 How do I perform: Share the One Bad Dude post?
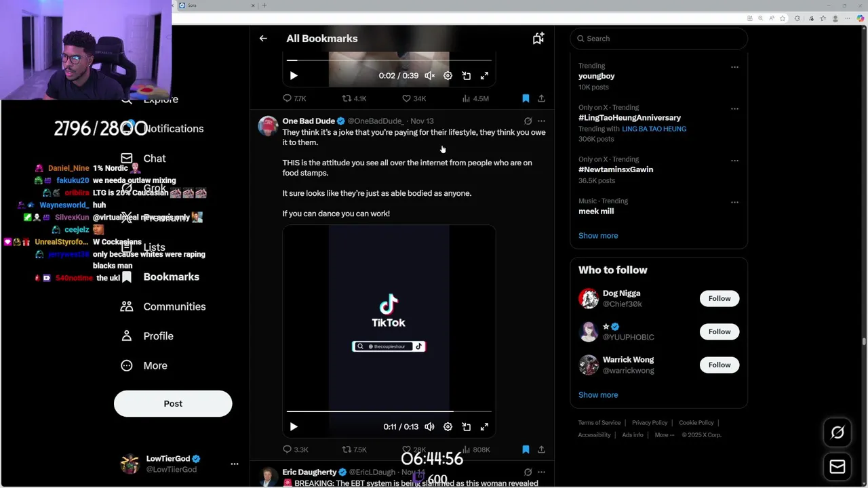[x=541, y=449]
